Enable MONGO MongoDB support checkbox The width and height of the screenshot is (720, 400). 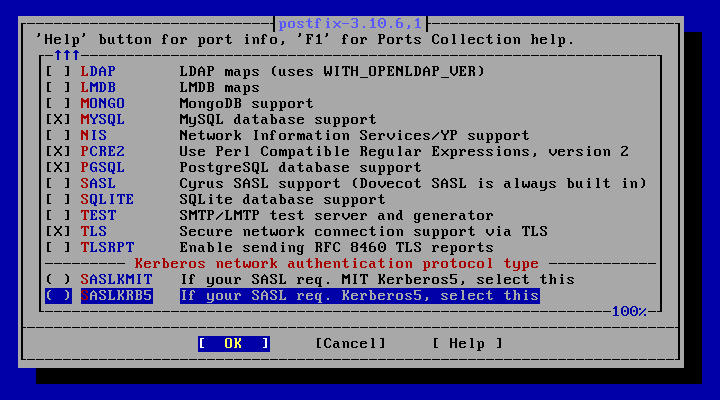click(x=58, y=104)
